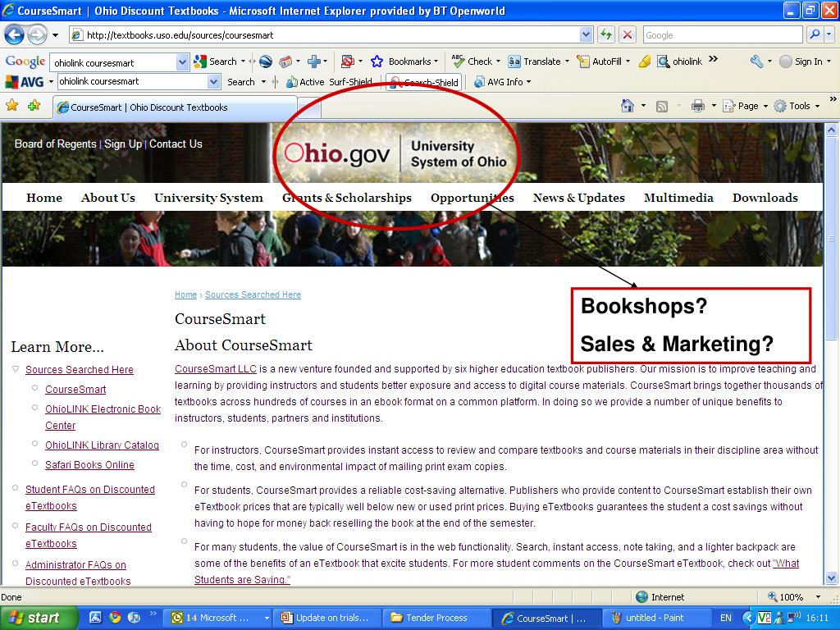840x630 pixels.
Task: Open the Google toolbar Bookmarks star
Action: (377, 62)
